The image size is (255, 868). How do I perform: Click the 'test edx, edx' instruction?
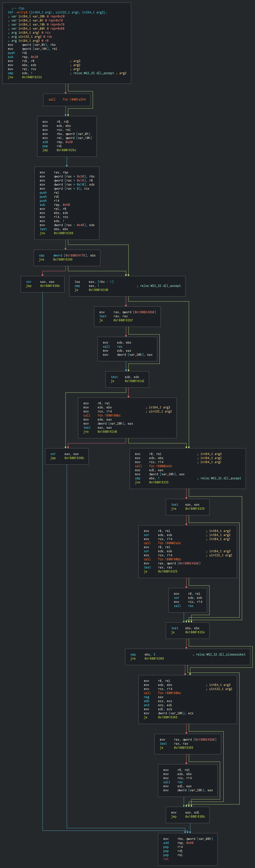point(125,377)
